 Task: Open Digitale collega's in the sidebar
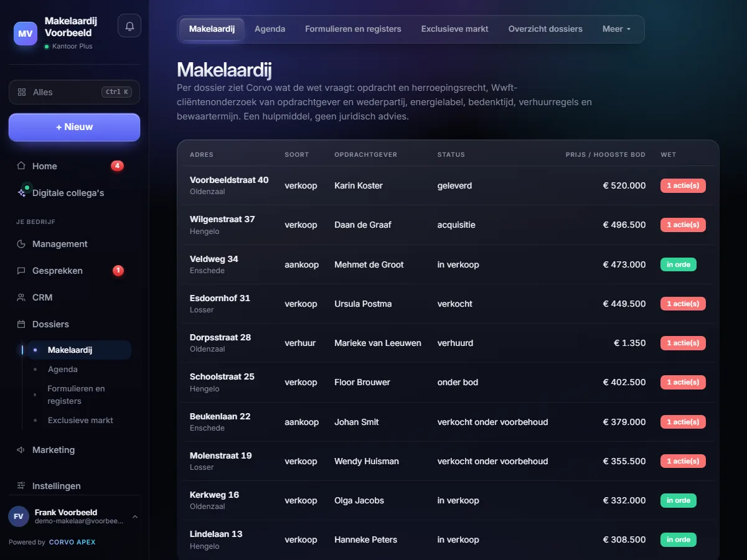coord(74,193)
